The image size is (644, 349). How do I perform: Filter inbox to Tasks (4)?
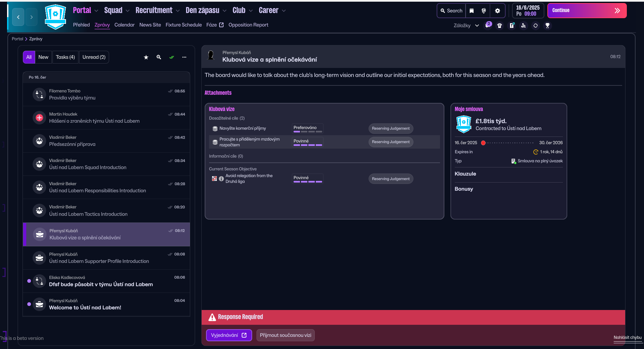[65, 57]
